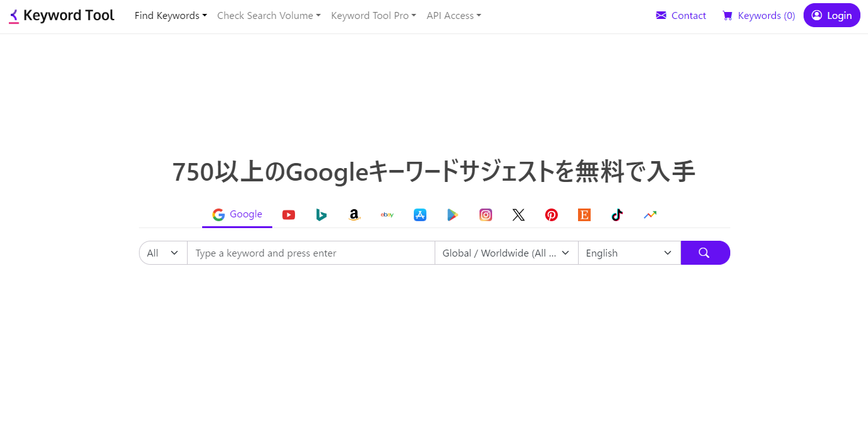Open the Find Keywords menu

coord(171,16)
